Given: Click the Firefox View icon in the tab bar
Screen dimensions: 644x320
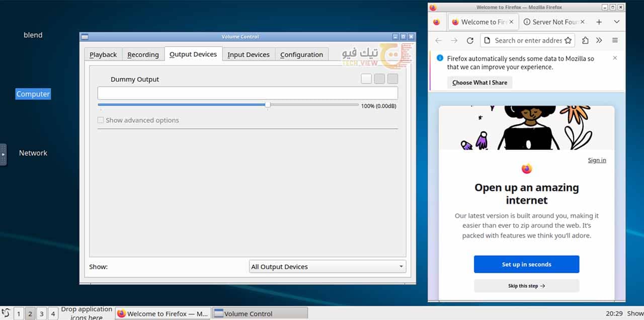Looking at the screenshot, I should pyautogui.click(x=436, y=22).
